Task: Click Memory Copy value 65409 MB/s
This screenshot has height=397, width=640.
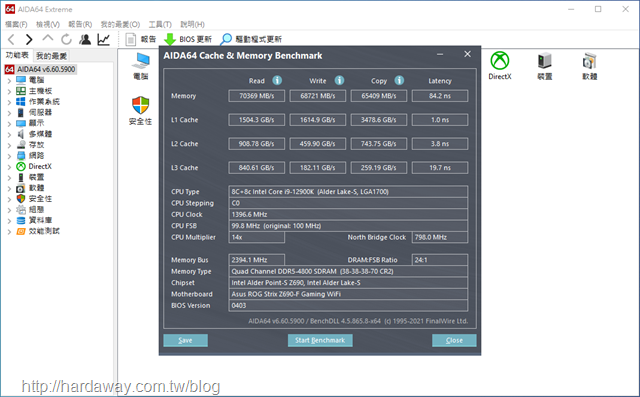Action: point(379,96)
